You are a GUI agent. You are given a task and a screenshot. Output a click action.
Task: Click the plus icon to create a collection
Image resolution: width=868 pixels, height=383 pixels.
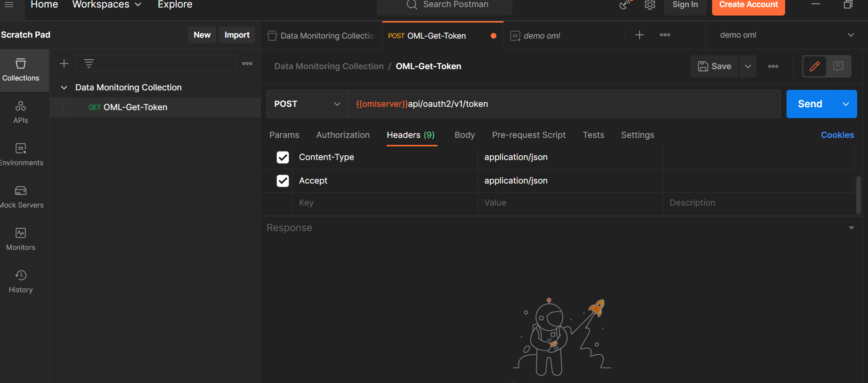click(64, 64)
